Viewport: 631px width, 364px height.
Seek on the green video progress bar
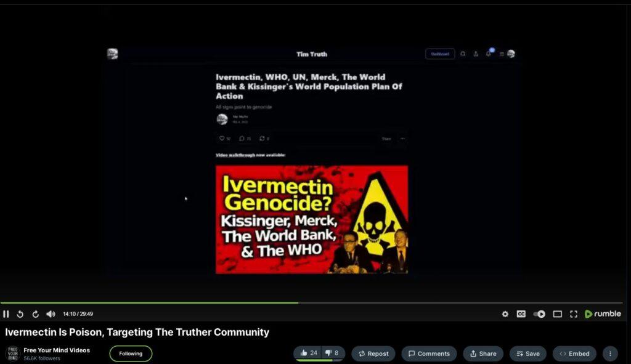click(x=311, y=302)
